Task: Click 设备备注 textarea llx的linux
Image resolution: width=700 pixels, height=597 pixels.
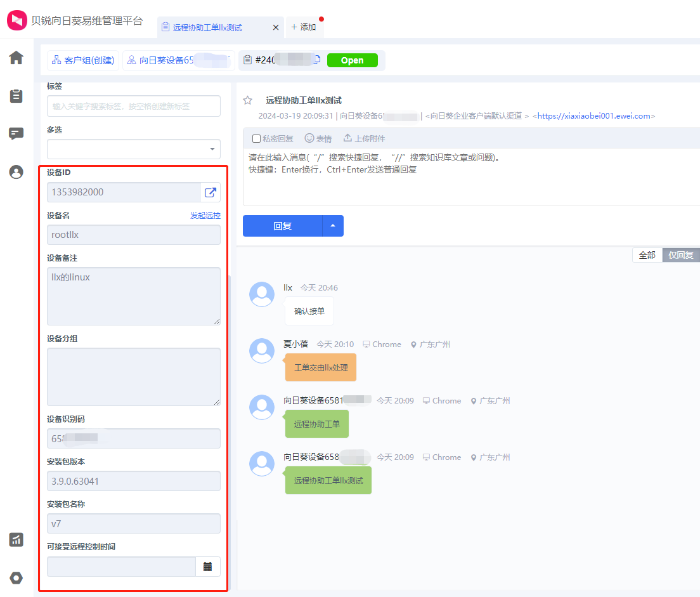Action: pyautogui.click(x=134, y=296)
